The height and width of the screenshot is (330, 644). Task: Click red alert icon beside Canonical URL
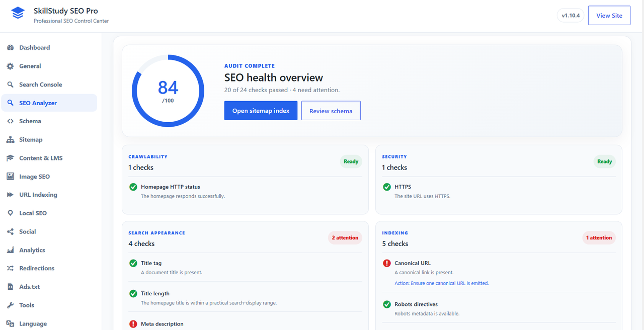click(x=387, y=263)
